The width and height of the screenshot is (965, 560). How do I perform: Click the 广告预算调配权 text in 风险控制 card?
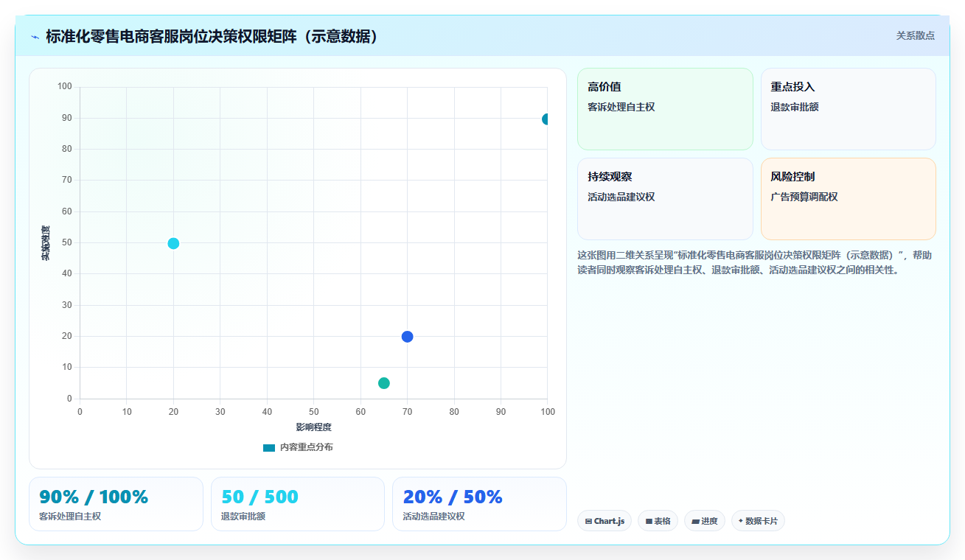coord(804,197)
